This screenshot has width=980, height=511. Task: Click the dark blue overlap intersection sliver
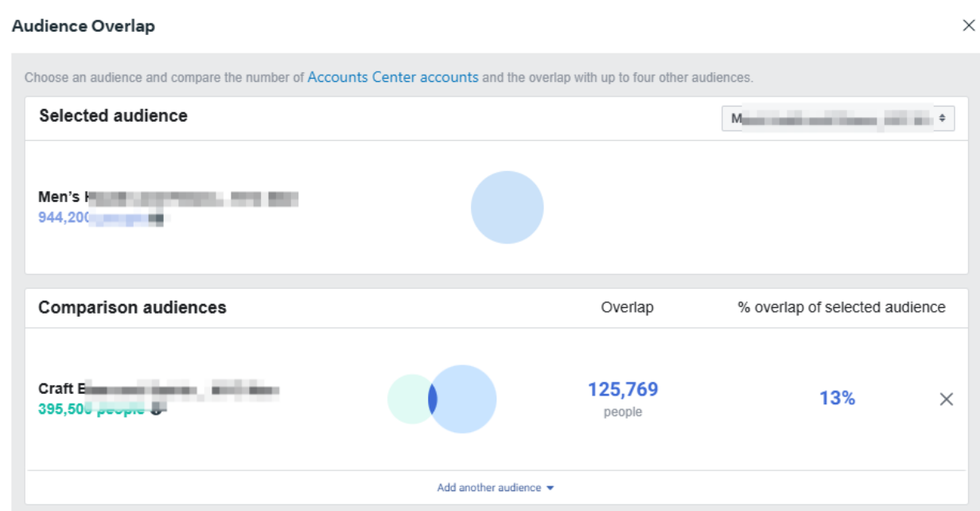tap(433, 399)
